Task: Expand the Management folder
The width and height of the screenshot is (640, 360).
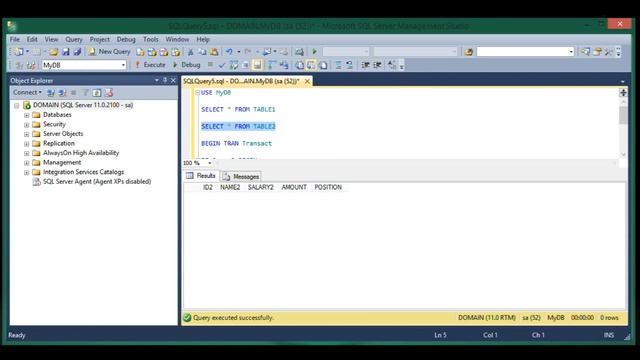Action: click(27, 163)
